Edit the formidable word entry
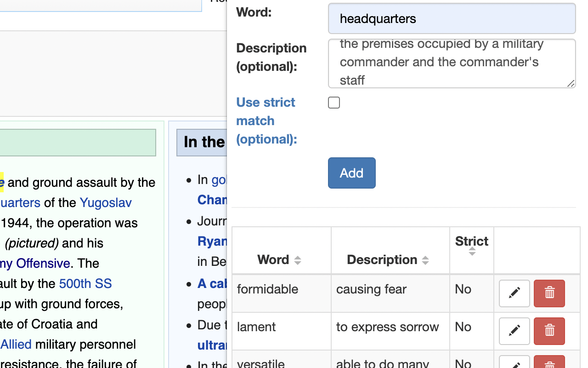This screenshot has width=588, height=368. point(514,293)
